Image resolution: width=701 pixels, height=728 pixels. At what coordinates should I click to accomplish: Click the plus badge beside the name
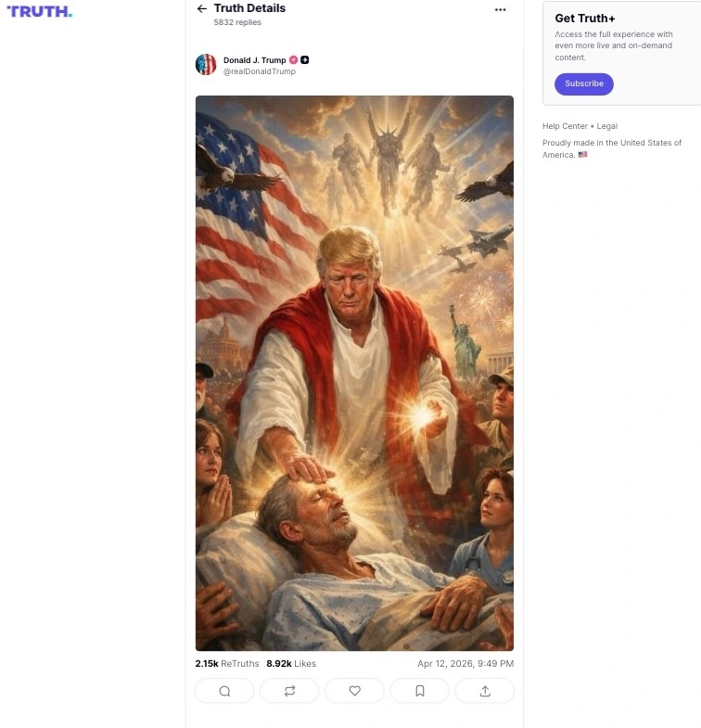click(x=304, y=60)
